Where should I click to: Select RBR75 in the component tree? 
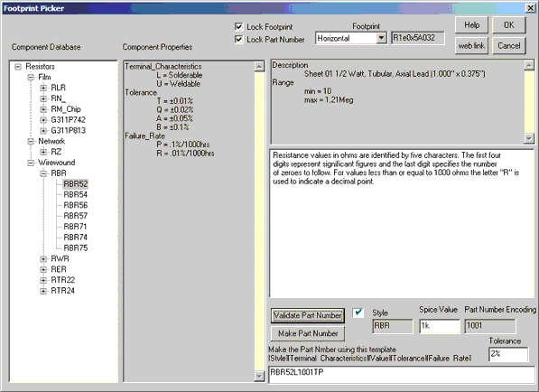tap(76, 247)
